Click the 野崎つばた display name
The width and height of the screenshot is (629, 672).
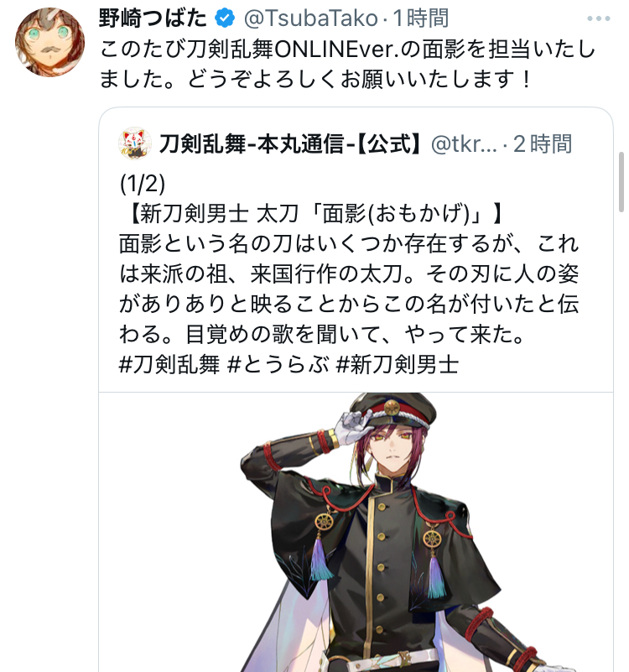point(153,18)
